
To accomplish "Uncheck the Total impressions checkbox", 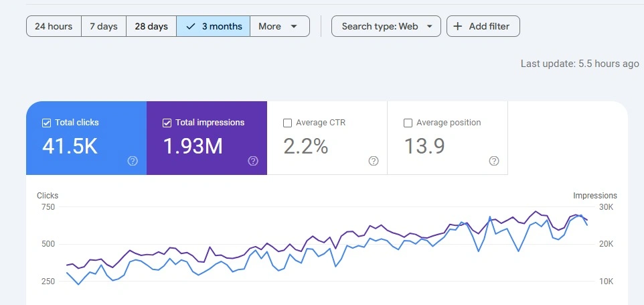I will pos(167,123).
